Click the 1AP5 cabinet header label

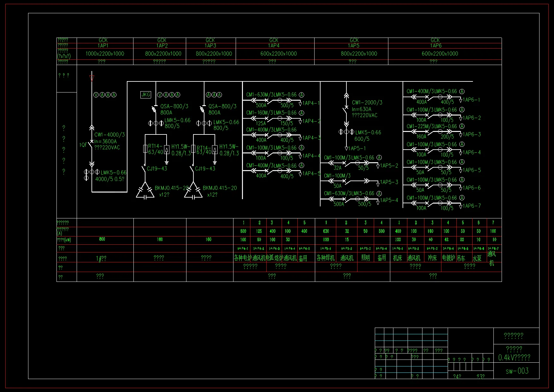point(354,46)
